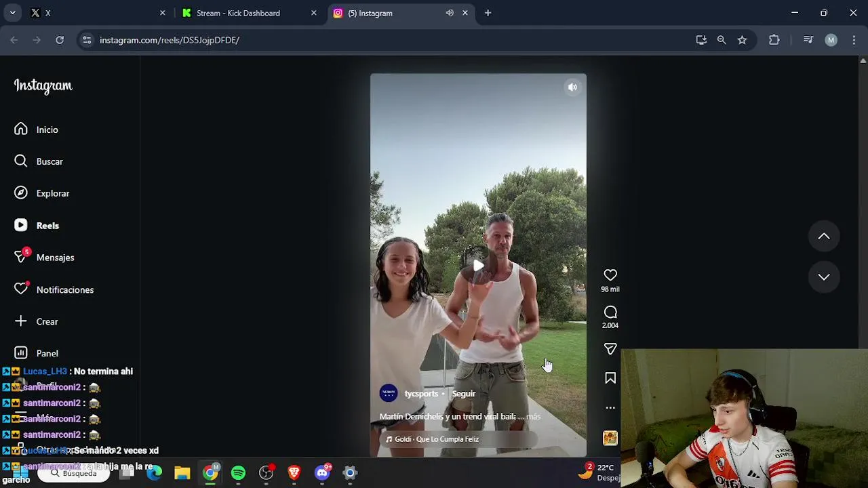The height and width of the screenshot is (488, 868).
Task: Save the reel with the bookmark icon
Action: point(610,378)
